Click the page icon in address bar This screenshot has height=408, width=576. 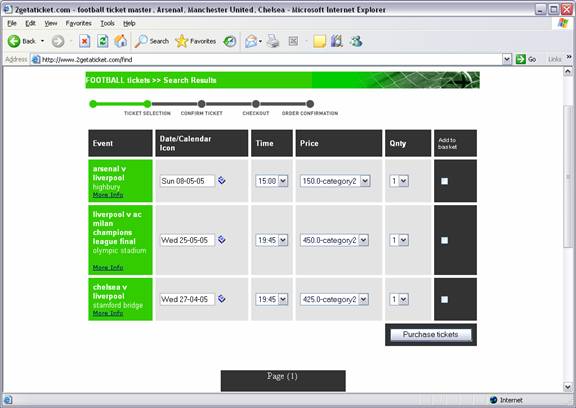coord(36,59)
